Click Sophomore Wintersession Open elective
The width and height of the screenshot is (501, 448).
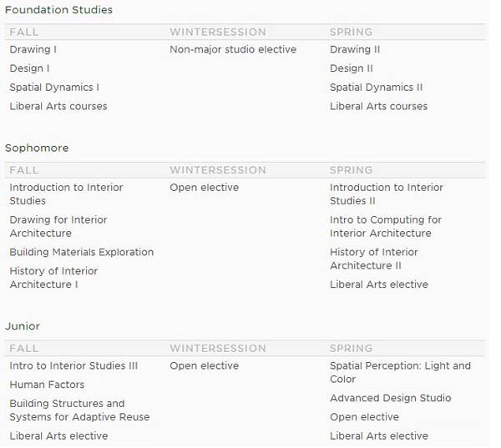205,188
